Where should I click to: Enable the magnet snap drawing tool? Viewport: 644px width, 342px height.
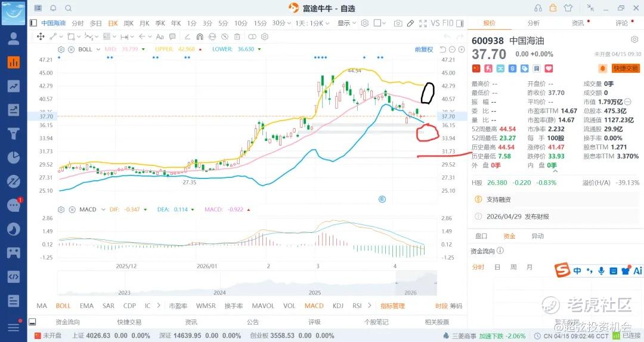(x=200, y=36)
